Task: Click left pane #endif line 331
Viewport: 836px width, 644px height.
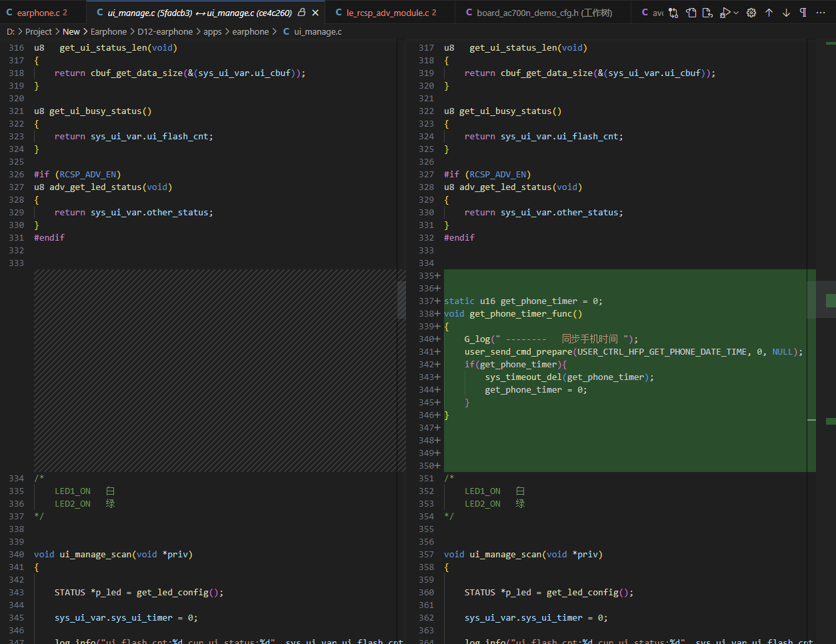Action: coord(49,237)
